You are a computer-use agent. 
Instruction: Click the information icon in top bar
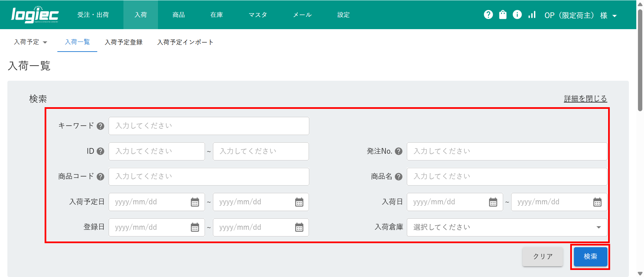point(517,15)
